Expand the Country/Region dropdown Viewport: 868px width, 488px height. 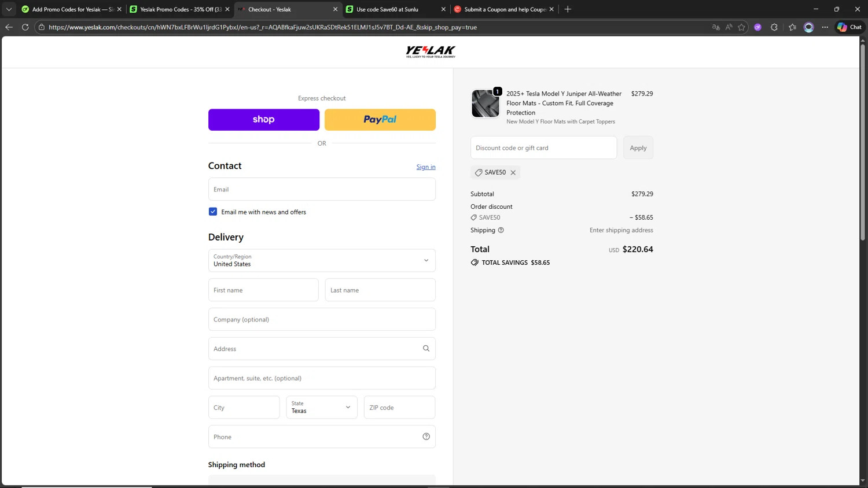coord(322,260)
